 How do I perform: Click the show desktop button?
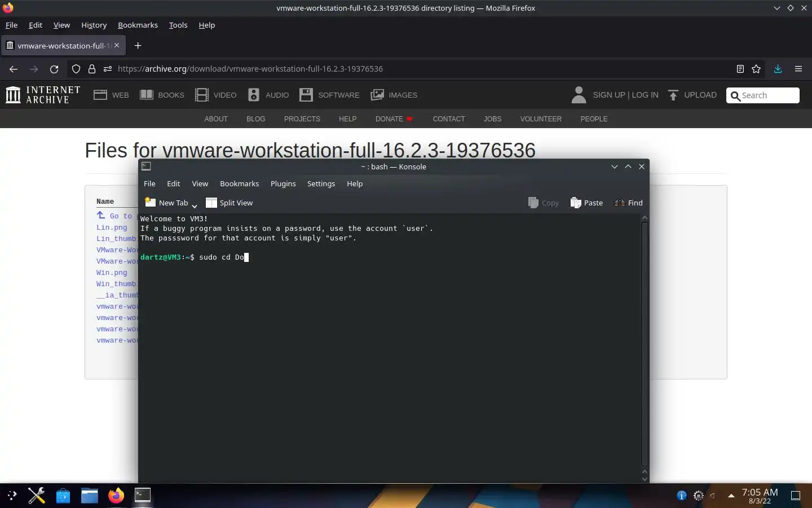(x=796, y=496)
